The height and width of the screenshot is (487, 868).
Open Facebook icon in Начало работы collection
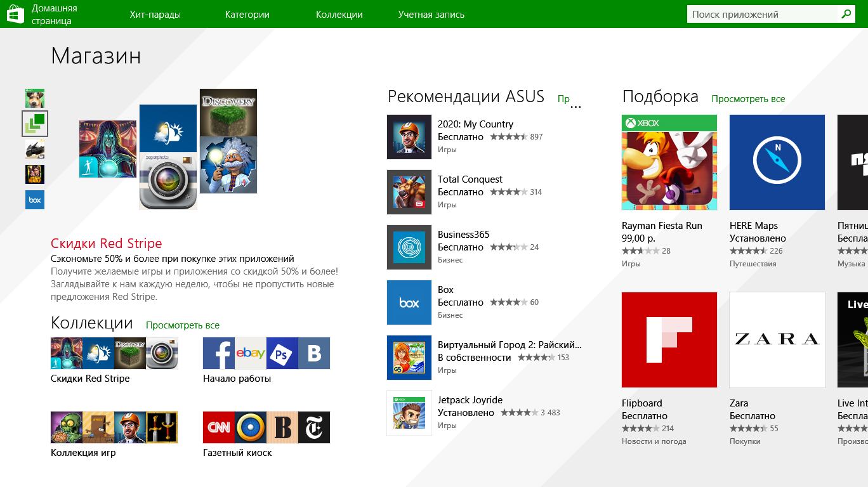(219, 353)
